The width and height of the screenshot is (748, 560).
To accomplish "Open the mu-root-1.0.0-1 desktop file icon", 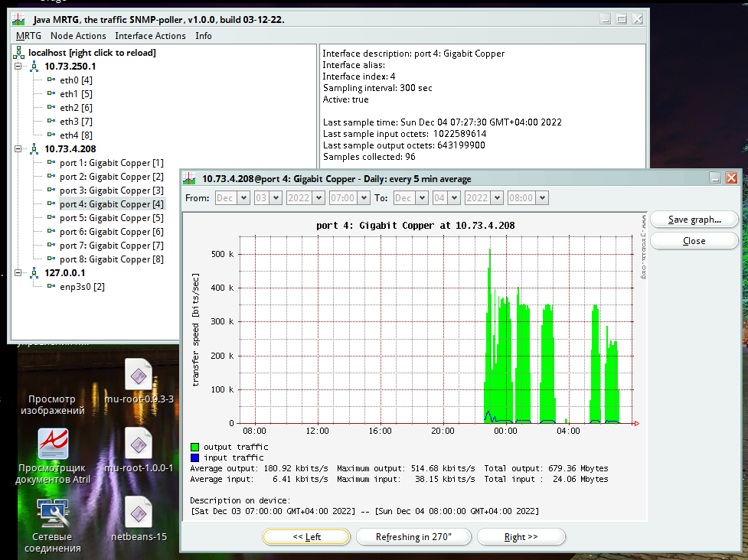I will (x=139, y=445).
